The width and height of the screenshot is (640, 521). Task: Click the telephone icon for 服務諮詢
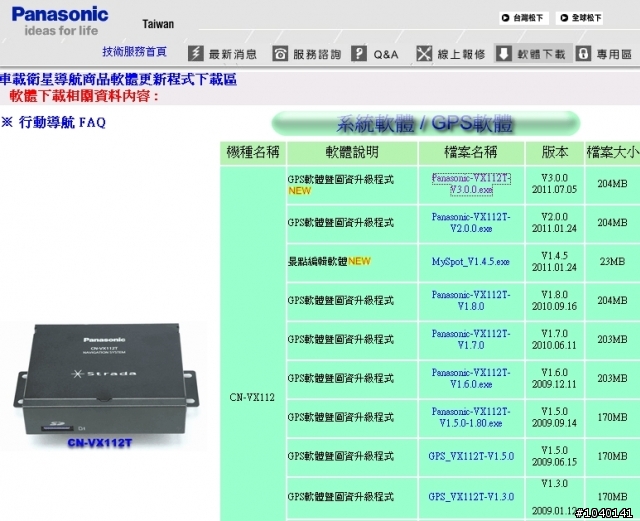point(280,53)
